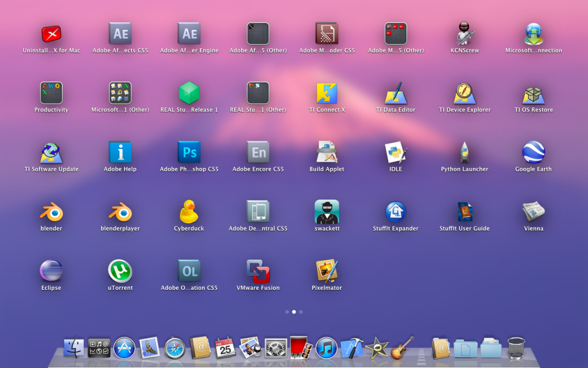Launch the swackett app
Image resolution: width=588 pixels, height=368 pixels.
(x=327, y=212)
